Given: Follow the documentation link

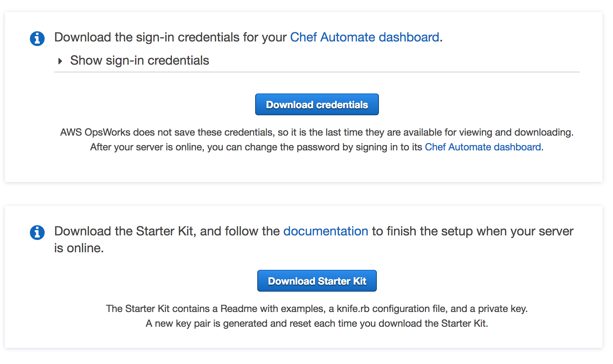Looking at the screenshot, I should [x=325, y=231].
